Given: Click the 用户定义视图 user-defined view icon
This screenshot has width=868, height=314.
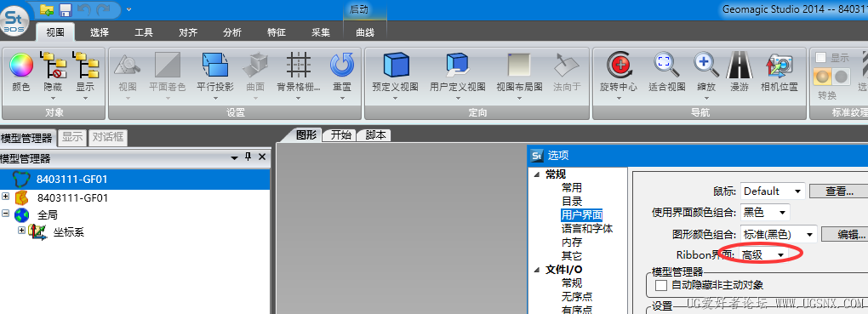Looking at the screenshot, I should [458, 66].
